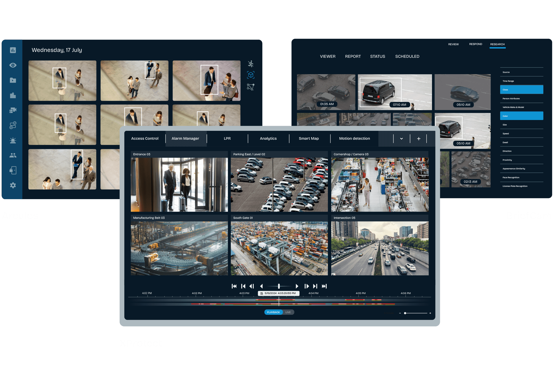The height and width of the screenshot is (392, 554).
Task: Click the skip to end playback icon
Action: (324, 286)
